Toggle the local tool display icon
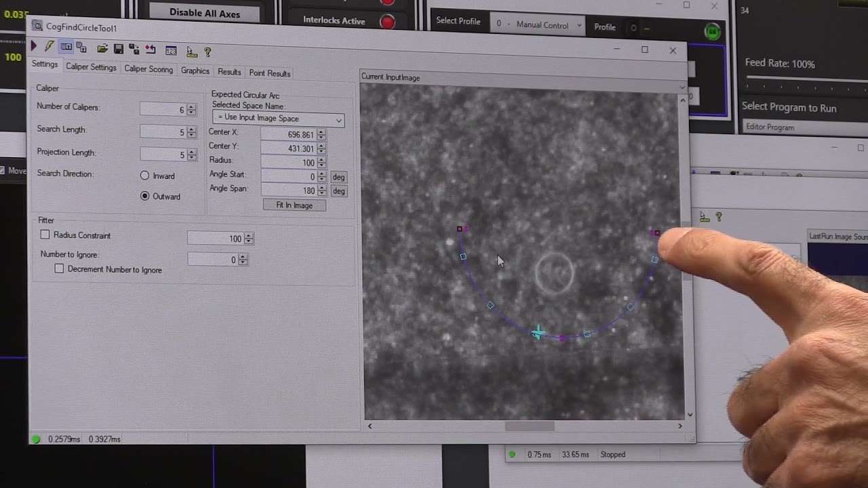The width and height of the screenshot is (868, 488). [66, 47]
